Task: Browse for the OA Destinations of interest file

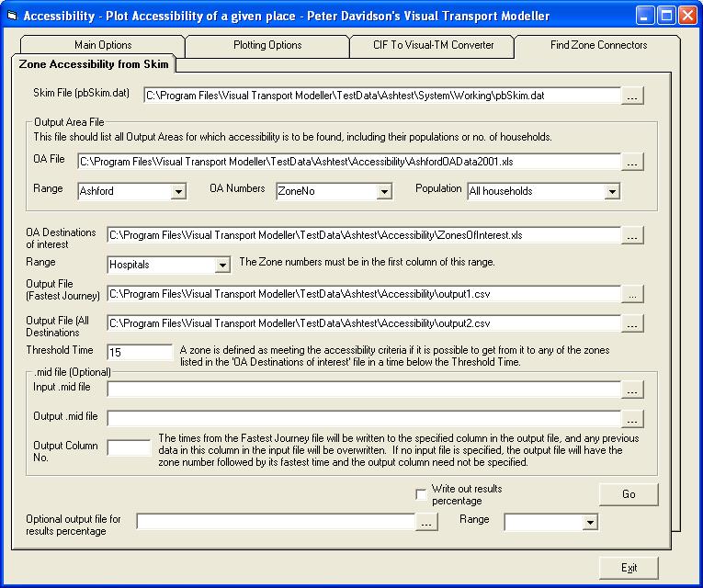Action: [632, 235]
